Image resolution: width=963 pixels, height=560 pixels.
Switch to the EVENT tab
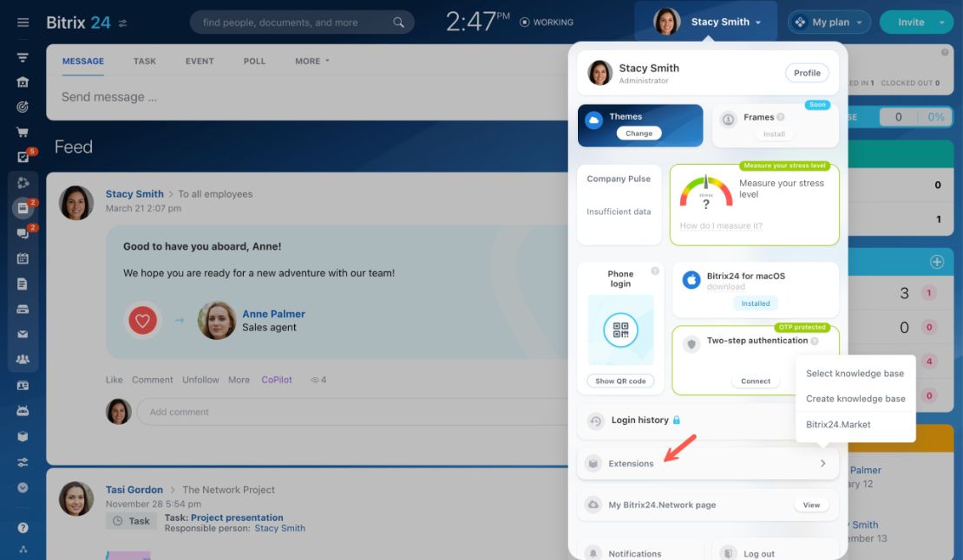(x=200, y=62)
